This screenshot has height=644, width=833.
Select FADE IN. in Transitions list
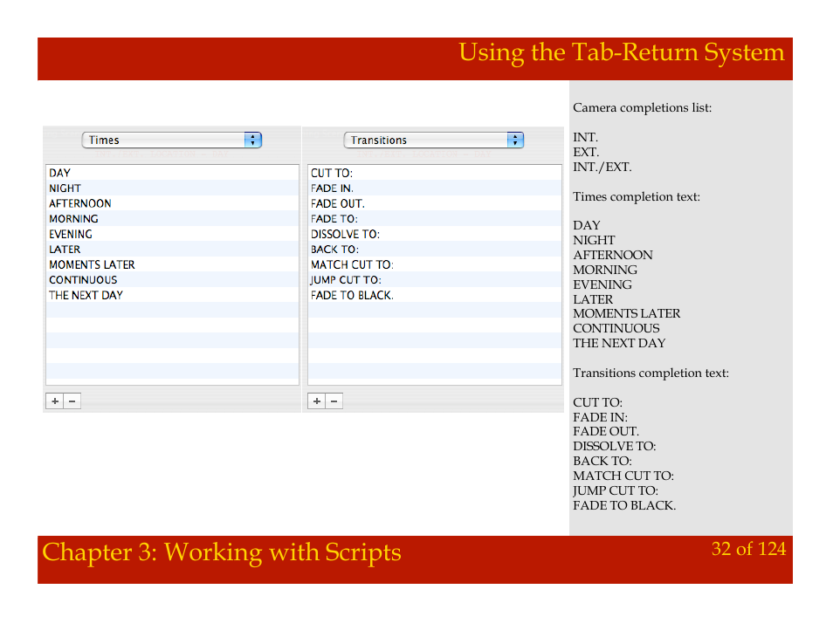435,188
